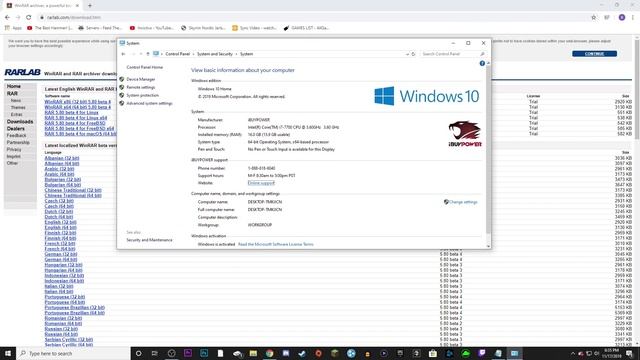This screenshot has height=360, width=640.
Task: Open iBUYPOWER Online support link
Action: point(261,183)
